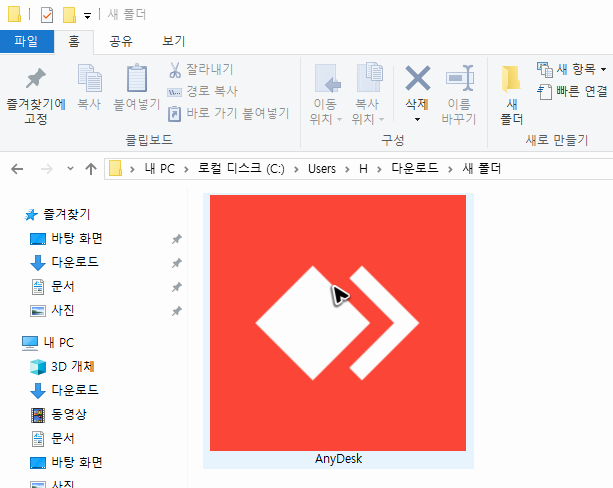Click Users breadcrumb in address bar

pyautogui.click(x=322, y=169)
